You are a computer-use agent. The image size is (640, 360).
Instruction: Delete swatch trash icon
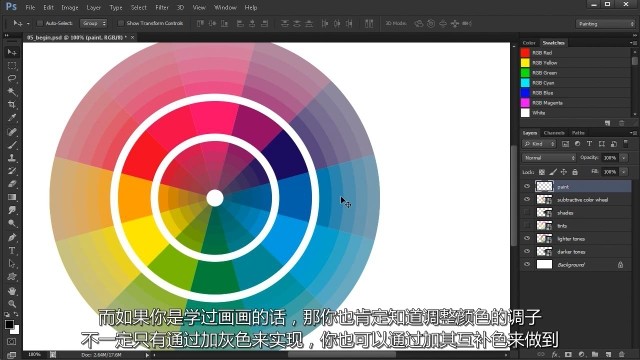[621, 123]
